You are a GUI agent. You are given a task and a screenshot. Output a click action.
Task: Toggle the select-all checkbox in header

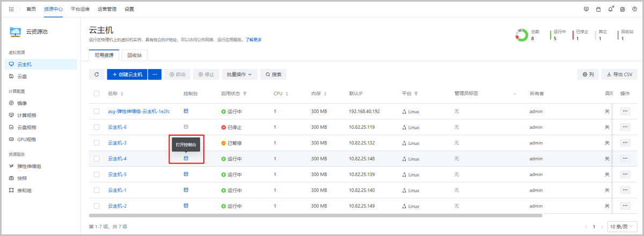[97, 93]
